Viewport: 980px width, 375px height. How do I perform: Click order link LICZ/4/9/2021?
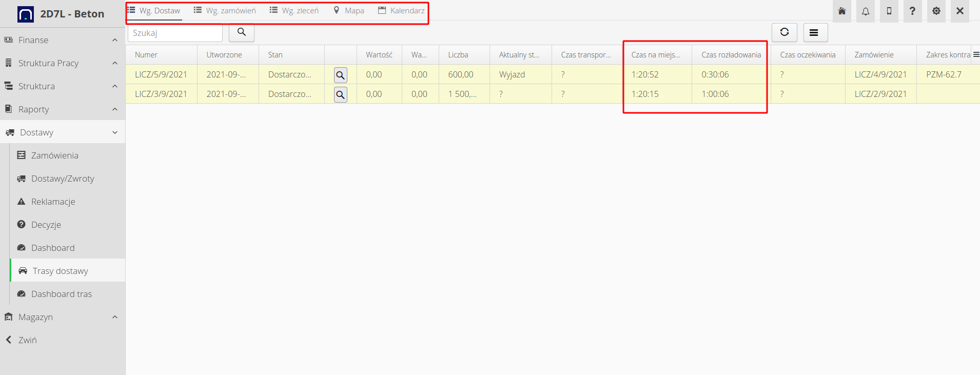(880, 74)
